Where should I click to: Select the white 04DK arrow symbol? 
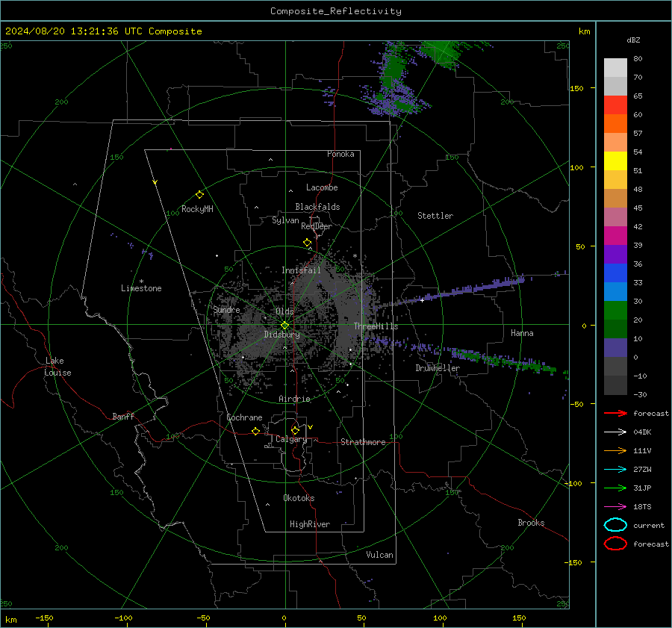(x=615, y=432)
